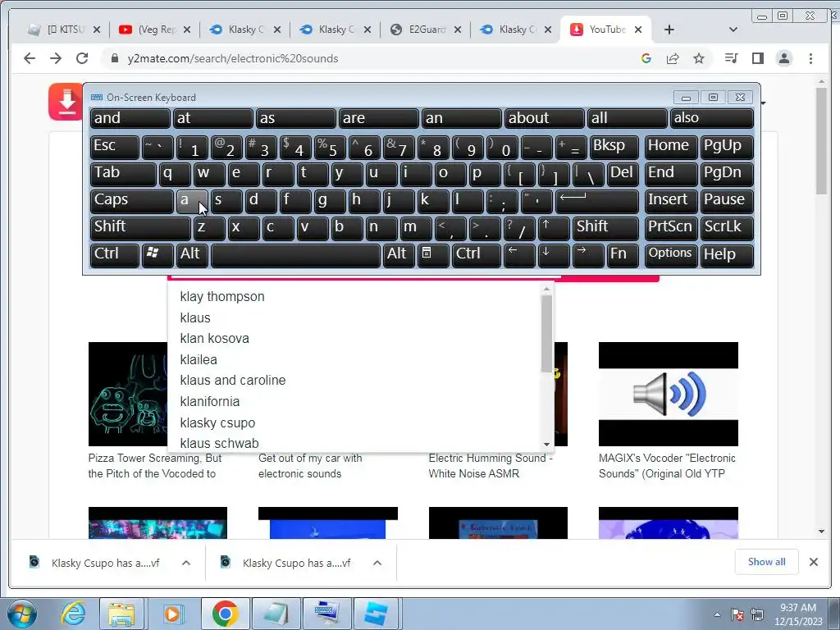Image resolution: width=840 pixels, height=630 pixels.
Task: Toggle the left Shift key
Action: pyautogui.click(x=139, y=228)
